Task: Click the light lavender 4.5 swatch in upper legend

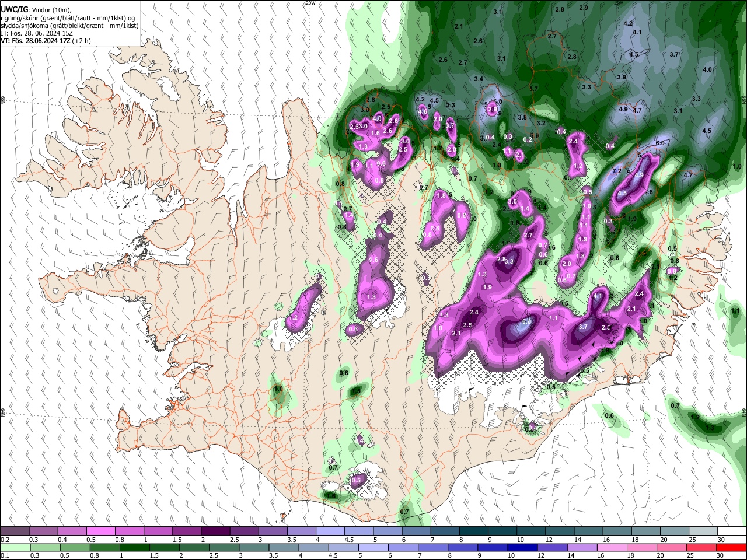Action: [358, 531]
